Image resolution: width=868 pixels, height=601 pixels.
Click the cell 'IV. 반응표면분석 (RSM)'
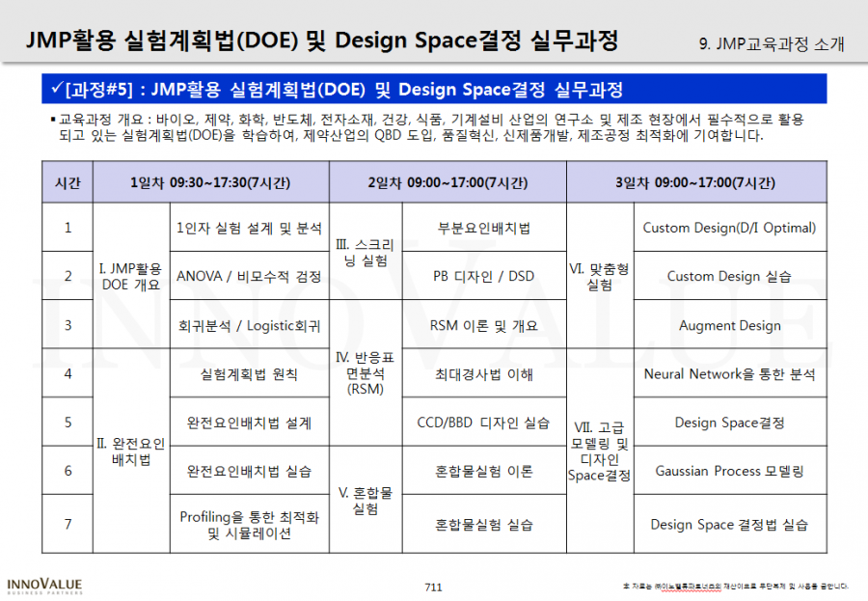366,372
